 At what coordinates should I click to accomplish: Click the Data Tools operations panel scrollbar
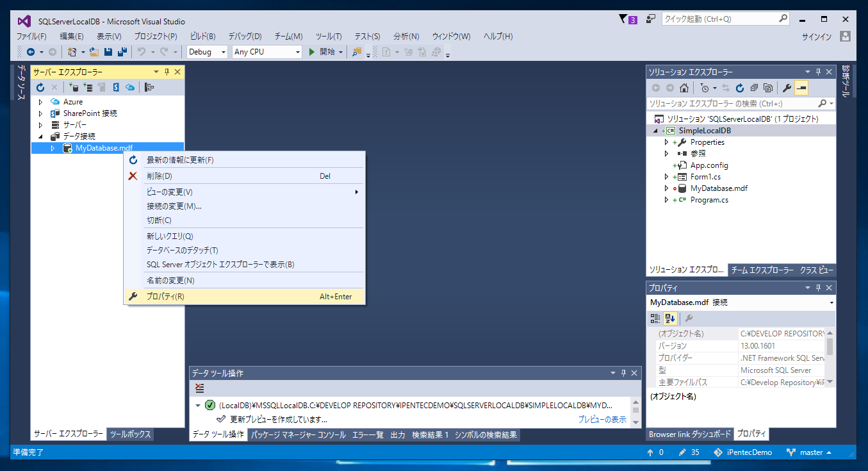(635, 413)
